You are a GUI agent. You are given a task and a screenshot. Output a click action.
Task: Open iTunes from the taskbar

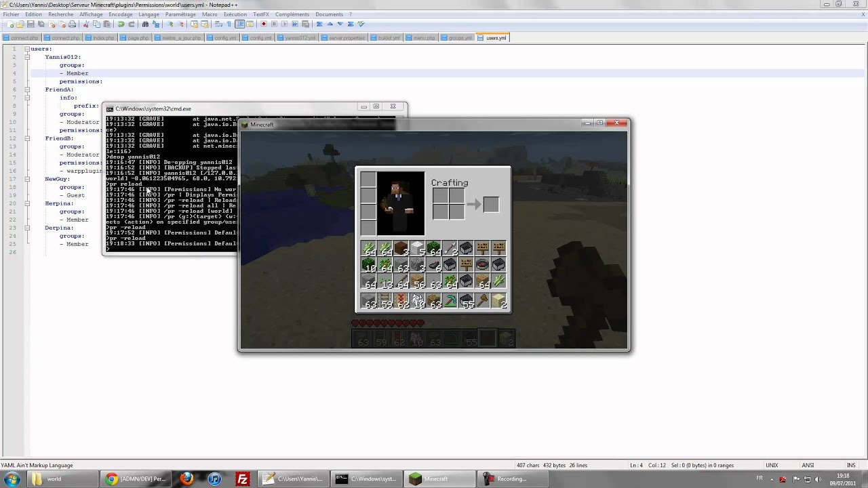(214, 479)
